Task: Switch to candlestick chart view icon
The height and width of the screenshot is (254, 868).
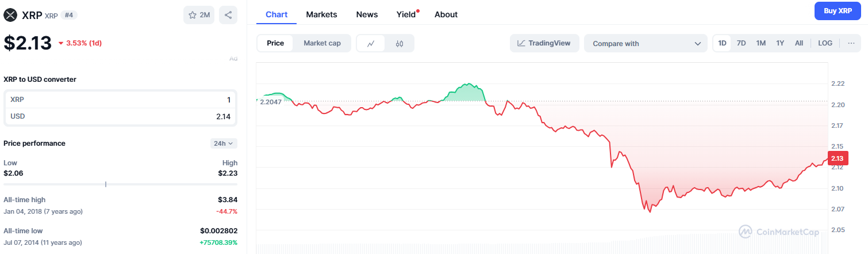Action: tap(400, 43)
